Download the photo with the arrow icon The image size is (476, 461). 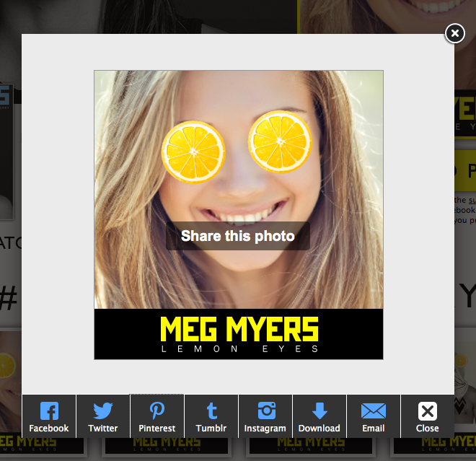(x=319, y=416)
